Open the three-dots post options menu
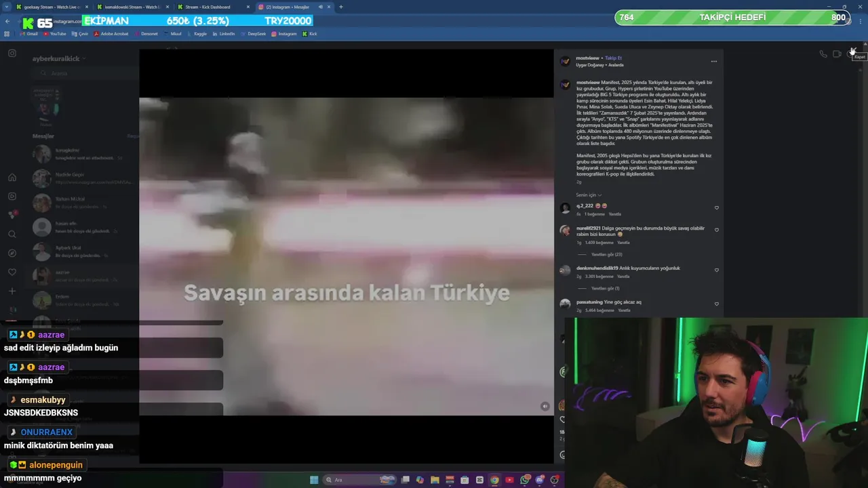This screenshot has height=488, width=868. (713, 61)
